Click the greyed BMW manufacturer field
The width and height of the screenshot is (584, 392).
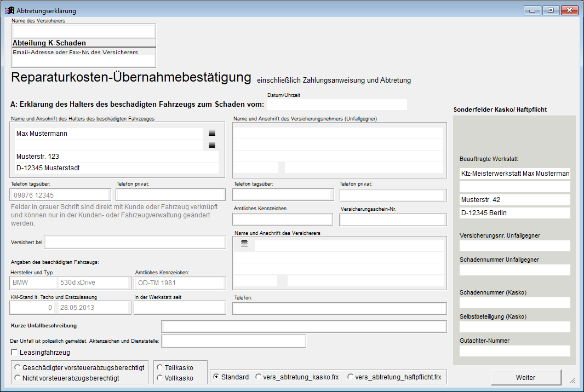click(x=34, y=283)
